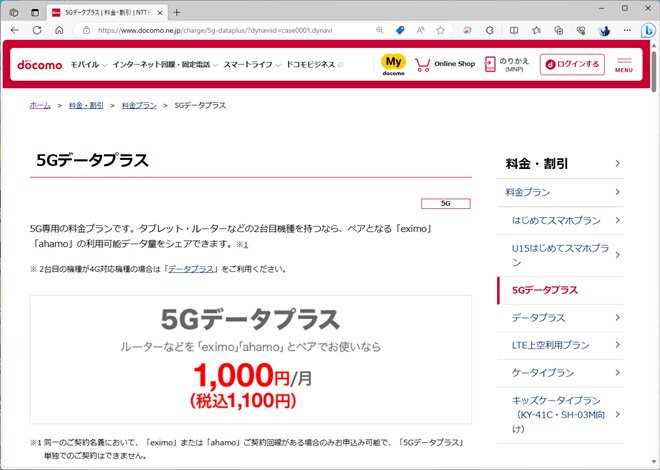The image size is (660, 470).
Task: Open キッズケータイプラン sidebar item
Action: [560, 415]
